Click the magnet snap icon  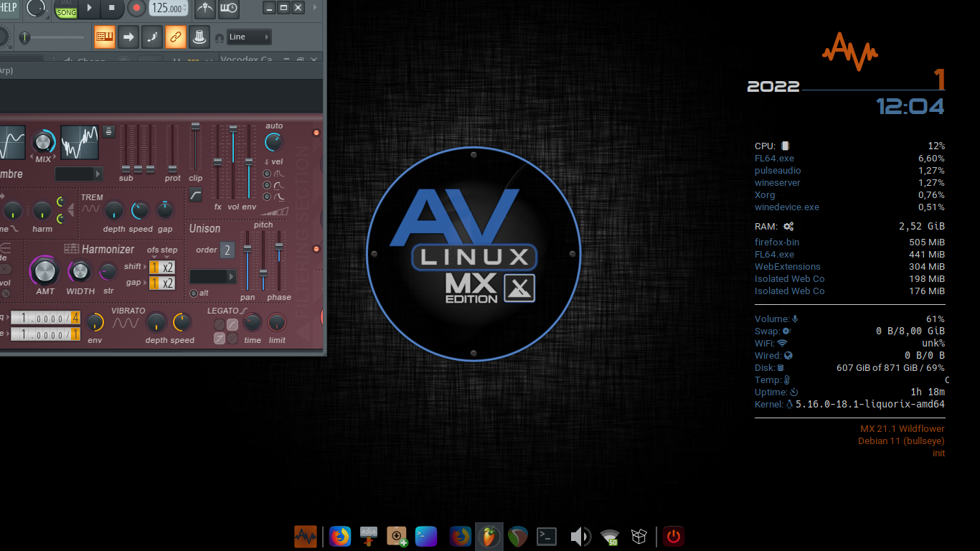219,37
